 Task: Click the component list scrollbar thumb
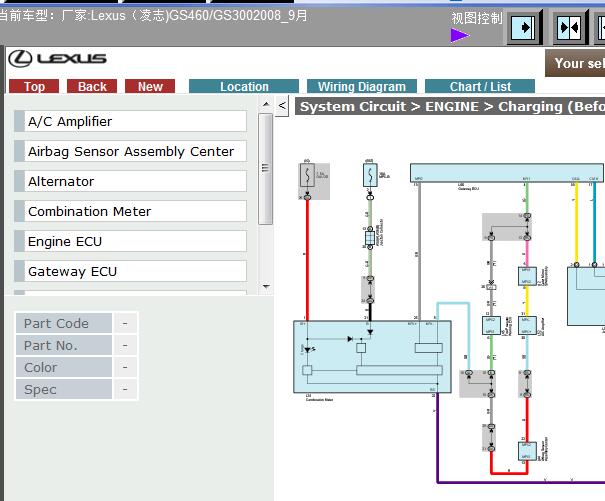point(265,169)
